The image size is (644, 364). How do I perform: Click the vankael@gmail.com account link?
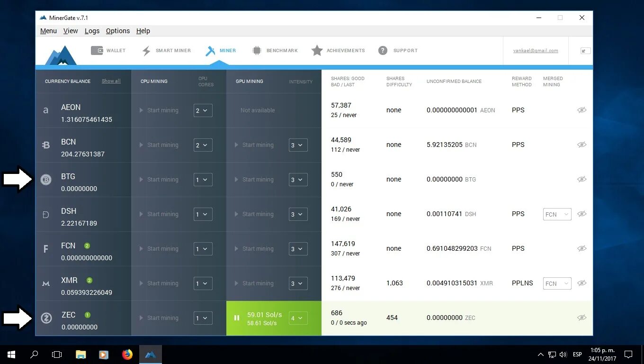(536, 51)
